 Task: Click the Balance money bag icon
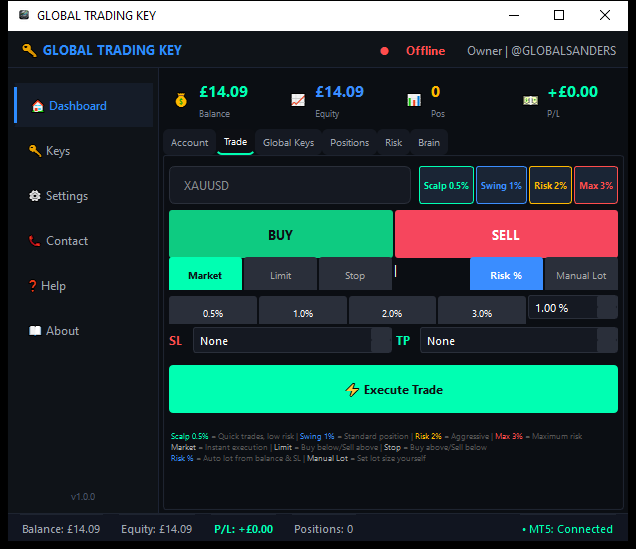[181, 100]
